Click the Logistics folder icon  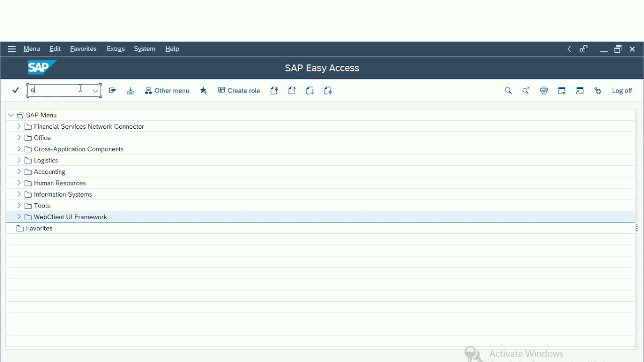pyautogui.click(x=28, y=160)
